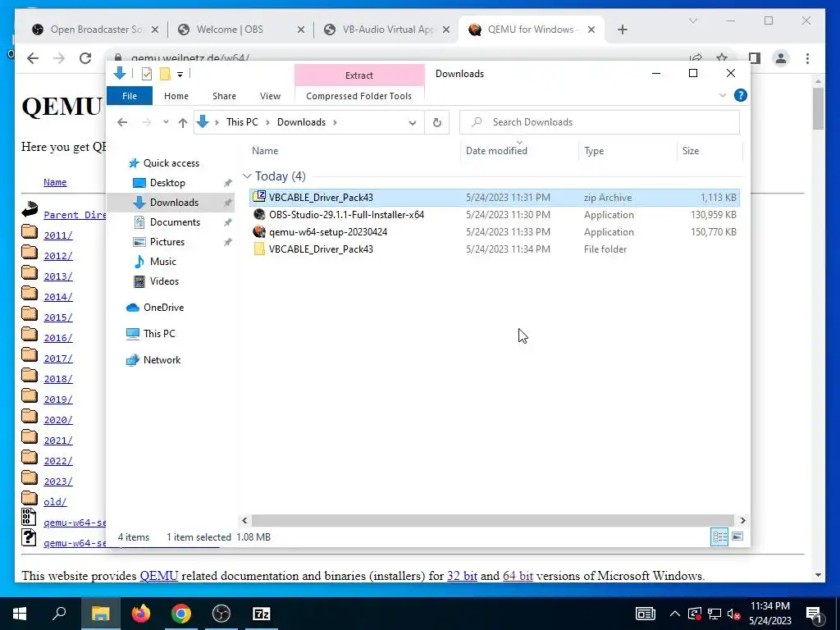The image size is (840, 630).
Task: Click the muted speaker tray icon
Action: (x=733, y=614)
